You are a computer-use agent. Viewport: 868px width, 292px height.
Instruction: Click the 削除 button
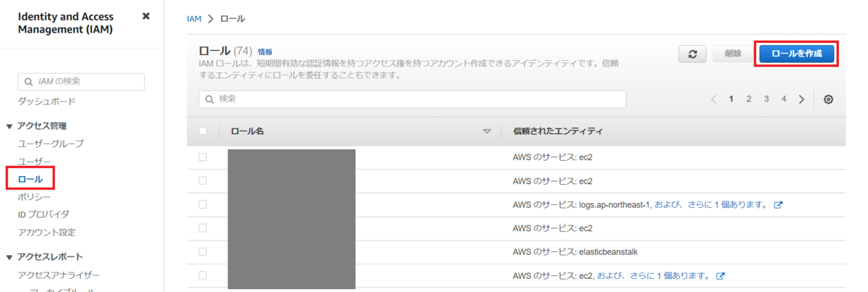[x=733, y=54]
